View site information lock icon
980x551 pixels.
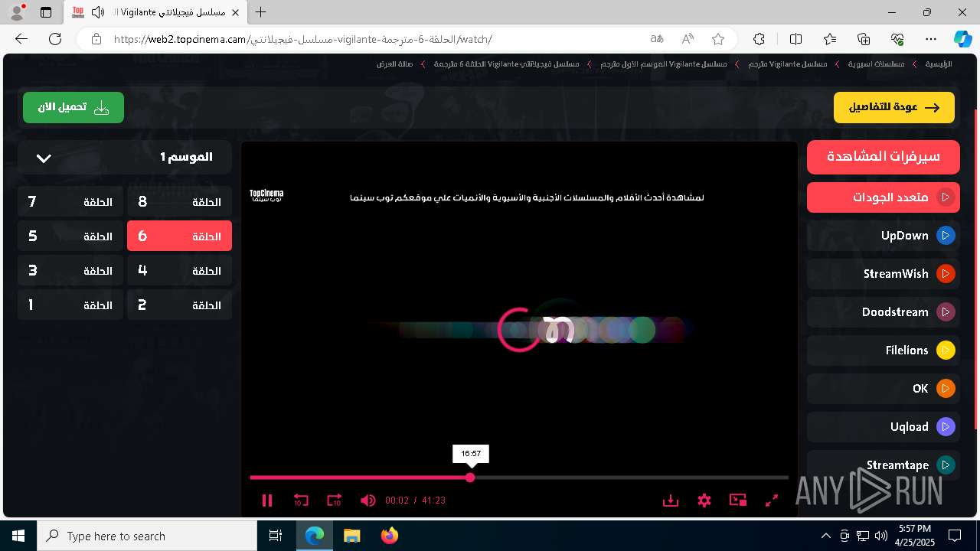coord(96,39)
